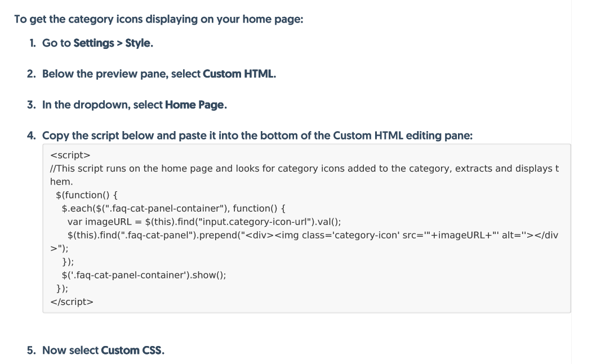The height and width of the screenshot is (364, 592).
Task: Click the bold 'Custom HTML' text in step 2
Action: point(239,74)
